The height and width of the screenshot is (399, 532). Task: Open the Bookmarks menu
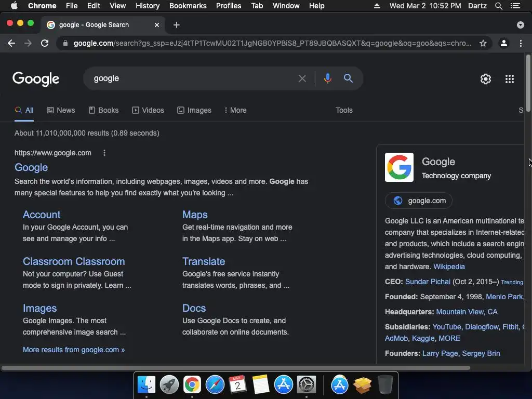(188, 6)
